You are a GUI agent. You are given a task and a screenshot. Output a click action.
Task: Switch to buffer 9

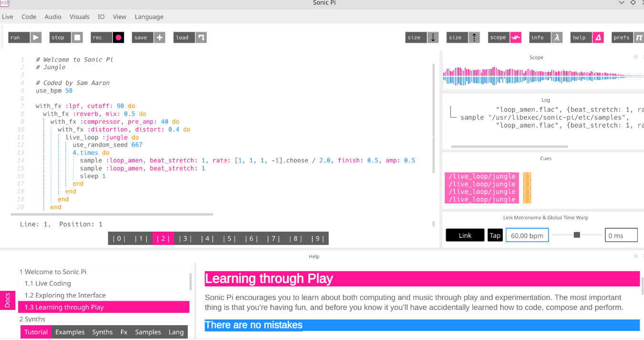(x=317, y=239)
